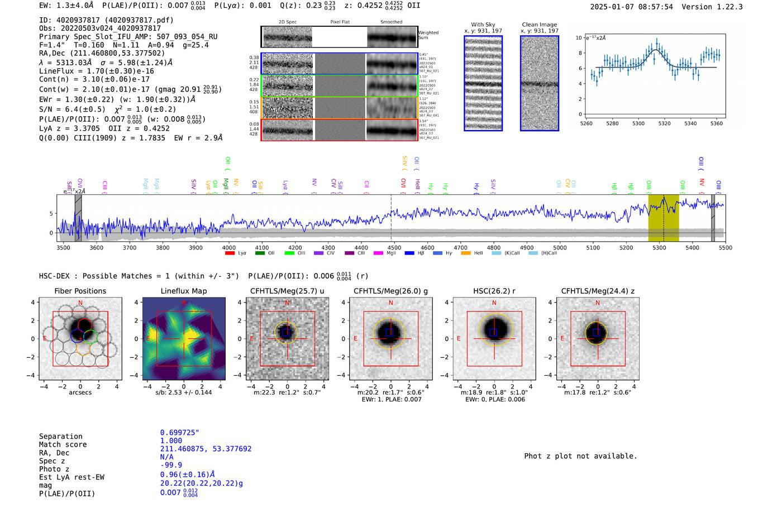This screenshot has width=782, height=532.
Task: Click the red Lyα legend swatch
Action: 230,253
